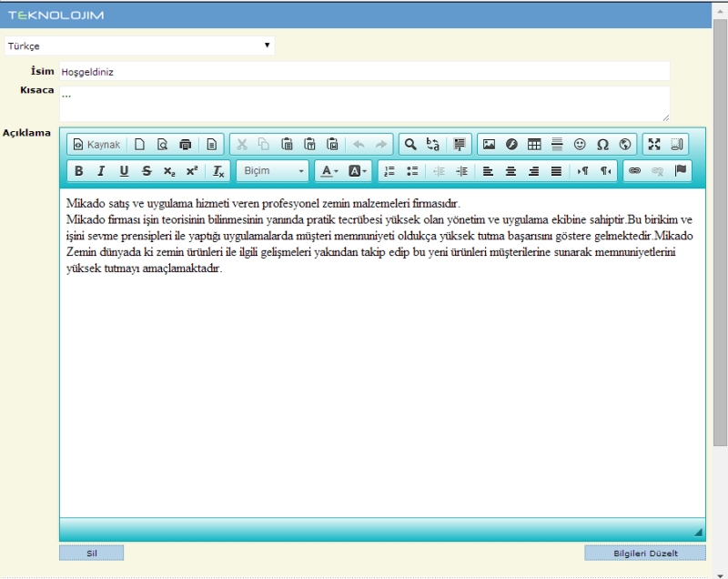Click the unlink icon
This screenshot has height=579, width=728.
[657, 171]
